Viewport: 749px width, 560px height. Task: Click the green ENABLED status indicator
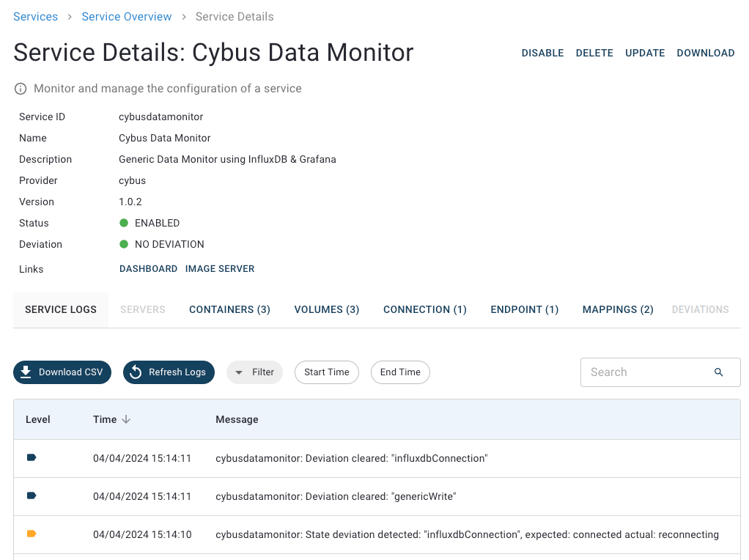[x=124, y=223]
